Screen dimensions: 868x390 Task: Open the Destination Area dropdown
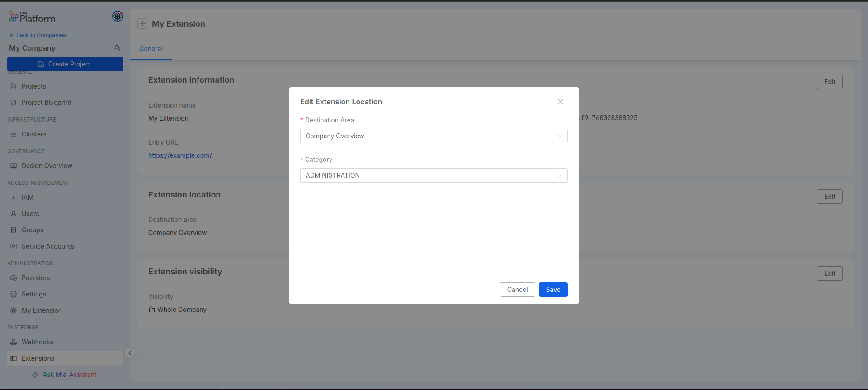pyautogui.click(x=434, y=136)
